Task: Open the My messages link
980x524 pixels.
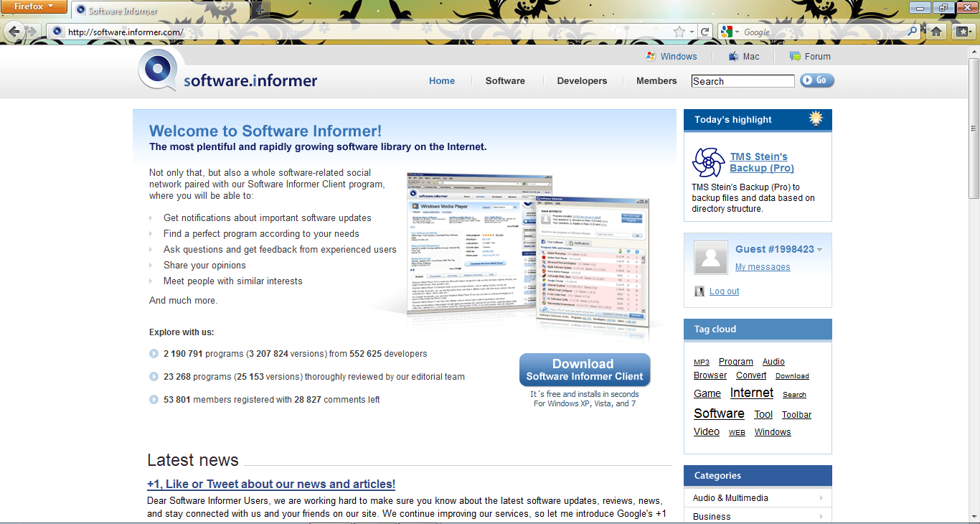Action: tap(762, 266)
